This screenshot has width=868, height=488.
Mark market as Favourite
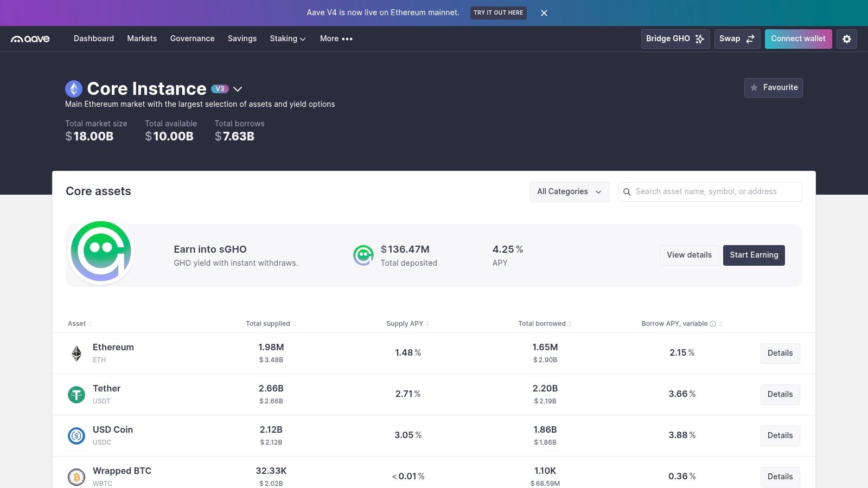pyautogui.click(x=774, y=88)
